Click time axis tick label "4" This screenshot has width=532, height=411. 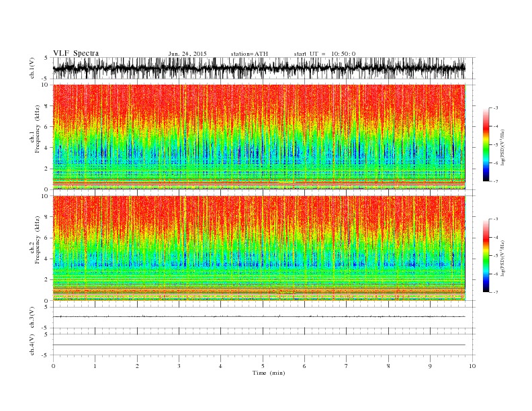[220, 366]
